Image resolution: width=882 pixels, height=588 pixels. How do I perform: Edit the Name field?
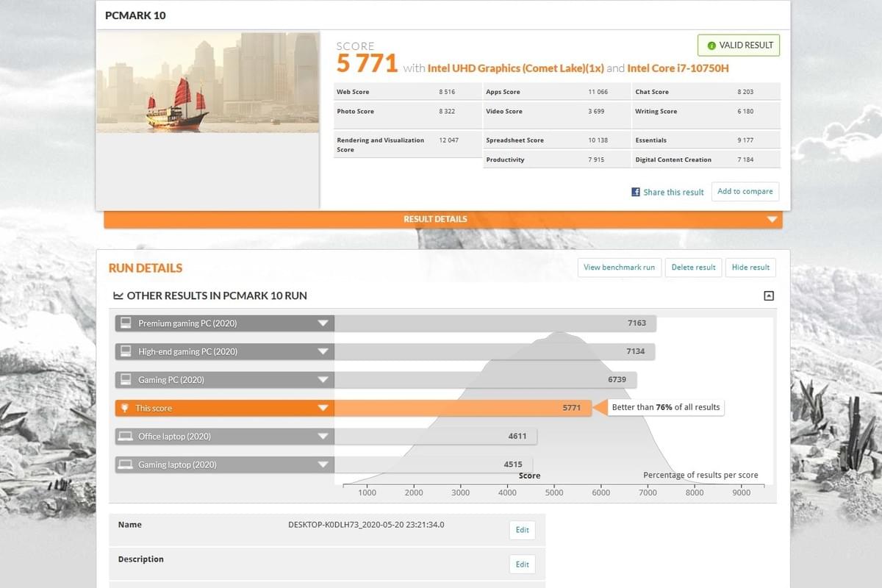[522, 530]
